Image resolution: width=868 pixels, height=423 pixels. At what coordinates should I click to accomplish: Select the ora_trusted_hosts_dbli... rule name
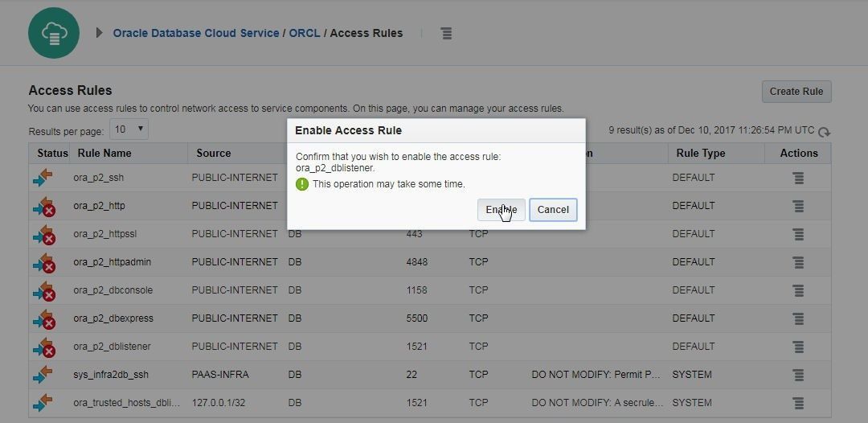tap(127, 403)
